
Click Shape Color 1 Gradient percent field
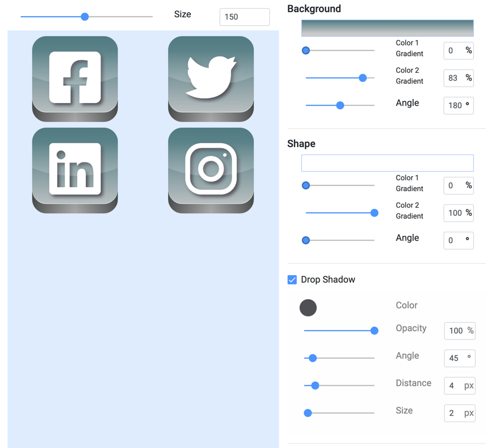coord(459,185)
